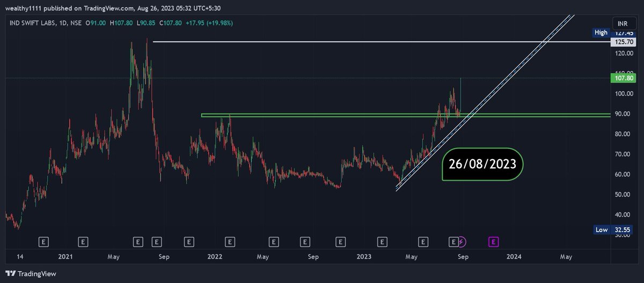Click the 40.00 price axis label
This screenshot has width=644, height=283.
click(x=623, y=215)
